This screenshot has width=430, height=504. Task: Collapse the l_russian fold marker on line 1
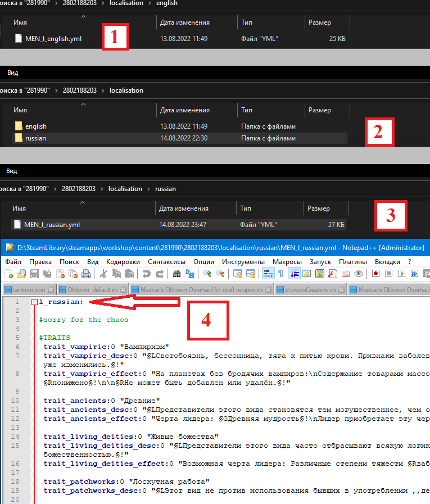click(x=34, y=302)
